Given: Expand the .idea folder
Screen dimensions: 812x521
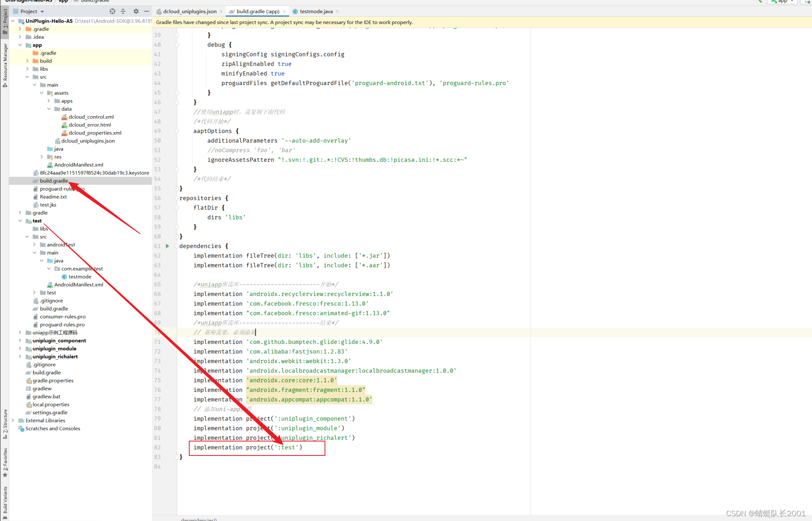Looking at the screenshot, I should 20,37.
